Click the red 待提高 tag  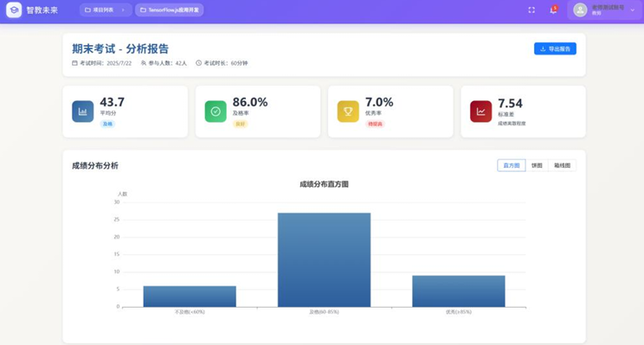click(375, 124)
